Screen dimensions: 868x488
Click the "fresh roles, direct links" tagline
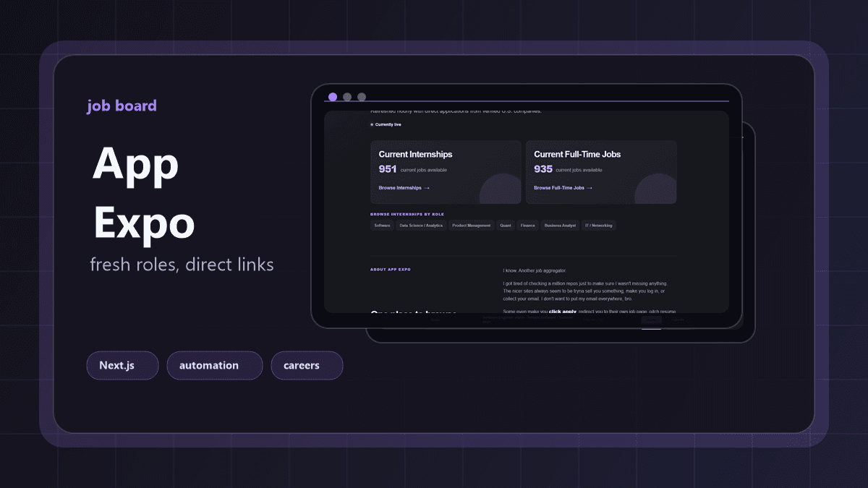[x=182, y=265]
